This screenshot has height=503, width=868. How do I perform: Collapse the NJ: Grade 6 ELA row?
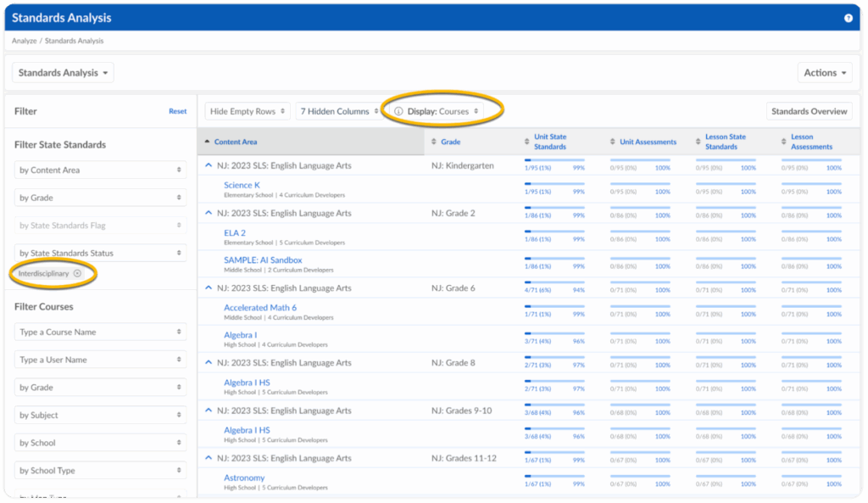[x=209, y=288]
